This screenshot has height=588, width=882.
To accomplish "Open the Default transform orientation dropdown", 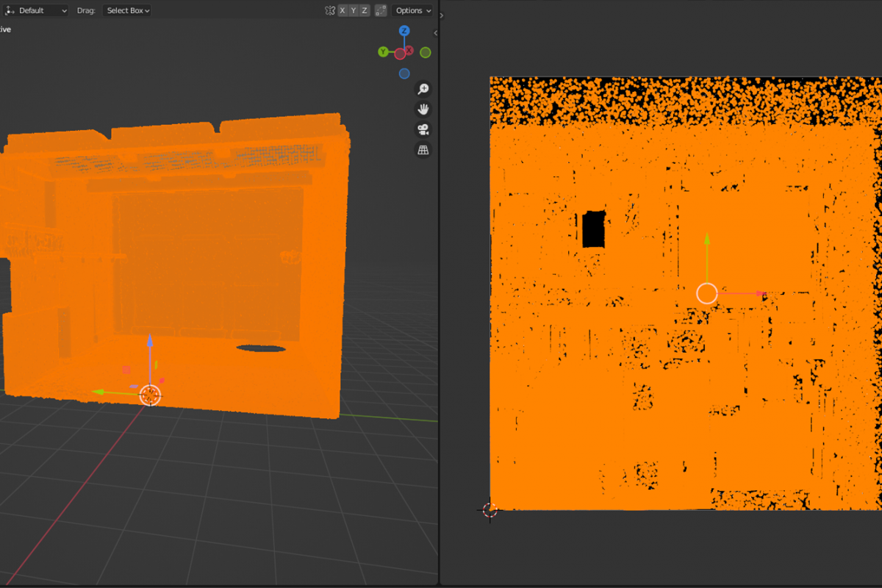I will (37, 10).
